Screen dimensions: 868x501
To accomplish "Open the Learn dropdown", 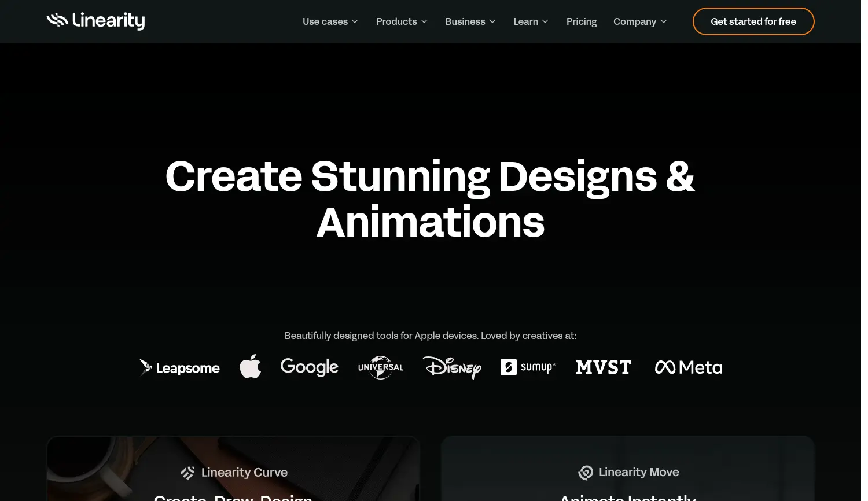I will [x=531, y=21].
